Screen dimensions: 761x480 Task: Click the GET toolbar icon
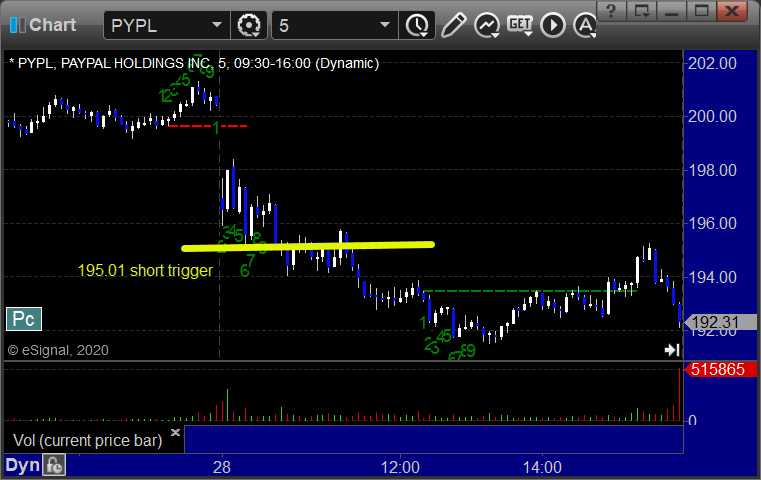[520, 25]
